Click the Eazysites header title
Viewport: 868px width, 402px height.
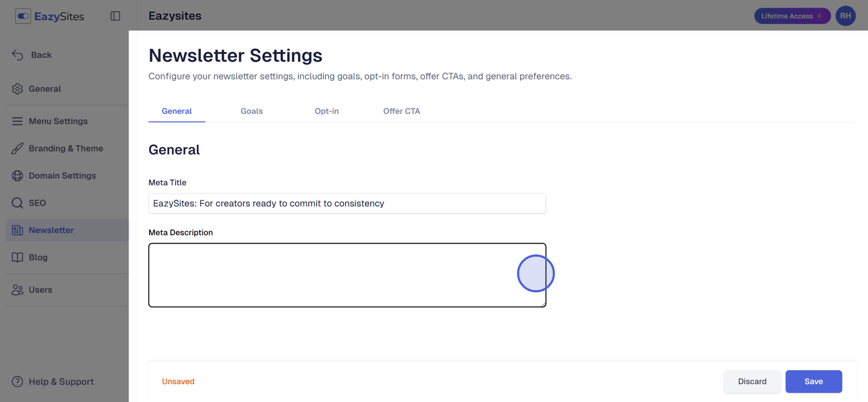pyautogui.click(x=175, y=16)
